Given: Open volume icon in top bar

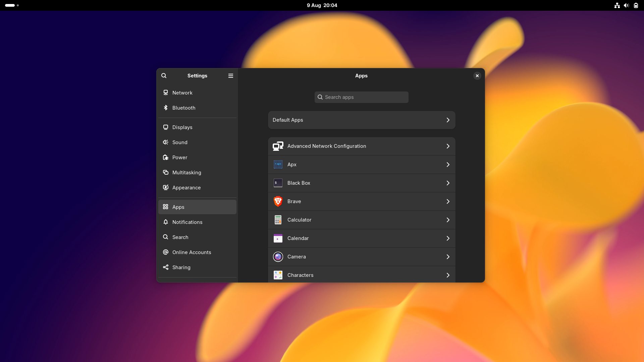Looking at the screenshot, I should click(626, 5).
